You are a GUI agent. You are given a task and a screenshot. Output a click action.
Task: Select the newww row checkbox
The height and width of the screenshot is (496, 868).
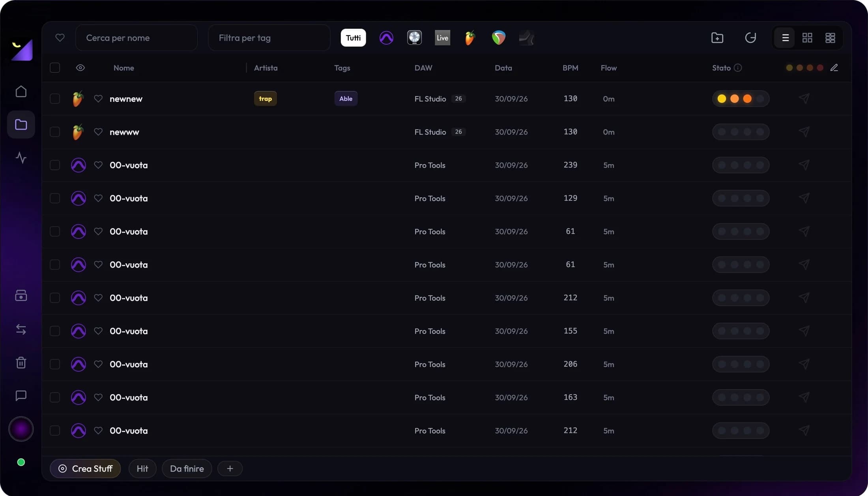[x=55, y=132]
